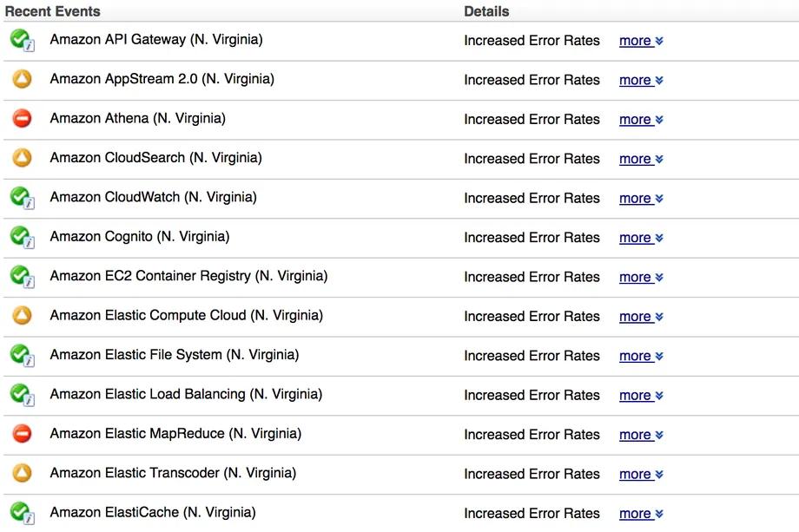Click the yellow icon for Amazon Elastic Compute Cloud
The width and height of the screenshot is (799, 532).
click(x=22, y=316)
